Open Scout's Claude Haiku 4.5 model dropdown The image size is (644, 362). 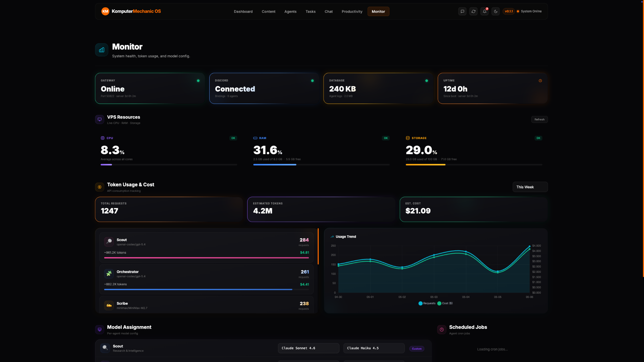(x=374, y=348)
